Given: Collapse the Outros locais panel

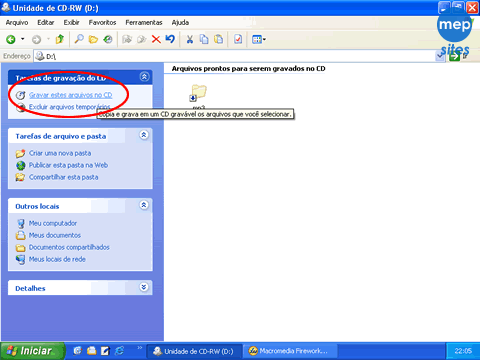Looking at the screenshot, I should click(144, 205).
